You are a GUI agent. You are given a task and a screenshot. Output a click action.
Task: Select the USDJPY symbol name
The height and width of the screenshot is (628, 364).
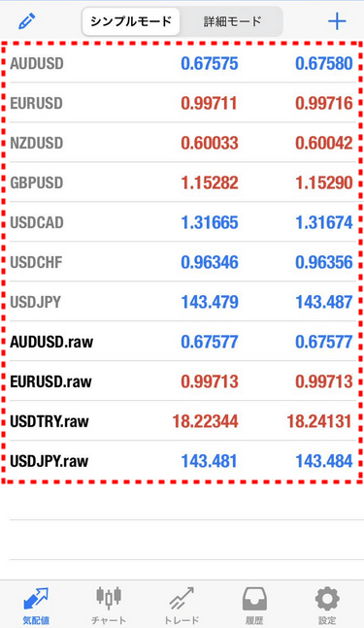(x=35, y=302)
